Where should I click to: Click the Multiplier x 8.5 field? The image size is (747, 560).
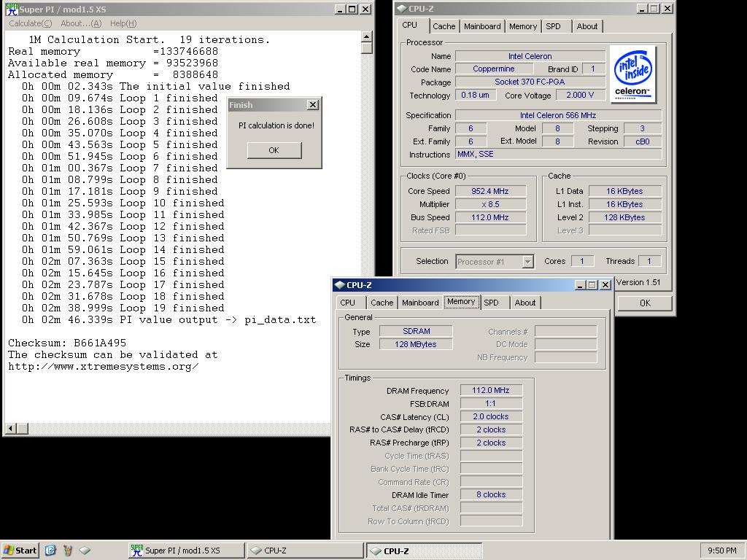pos(490,204)
